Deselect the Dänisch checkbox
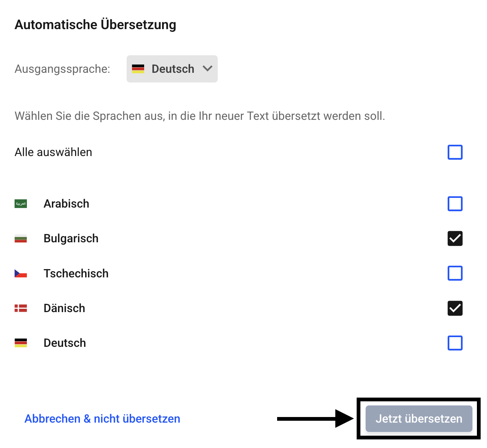Image resolution: width=487 pixels, height=448 pixels. tap(455, 308)
